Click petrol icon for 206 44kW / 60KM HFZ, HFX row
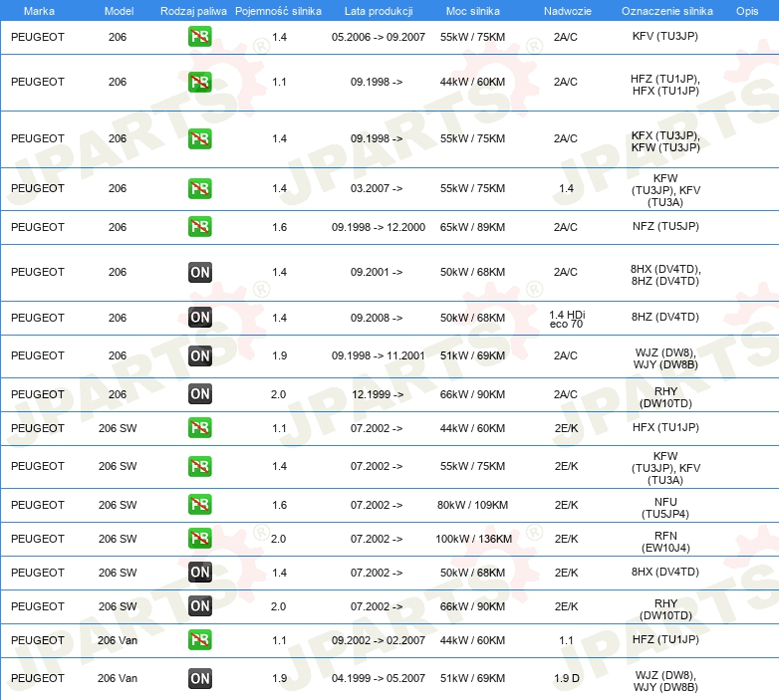Image resolution: width=779 pixels, height=700 pixels. pyautogui.click(x=199, y=82)
